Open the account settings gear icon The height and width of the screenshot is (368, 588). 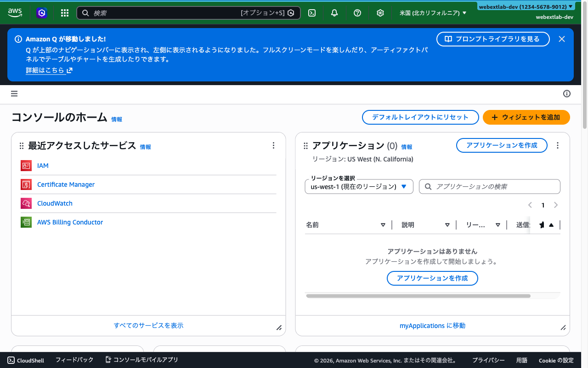(x=380, y=13)
